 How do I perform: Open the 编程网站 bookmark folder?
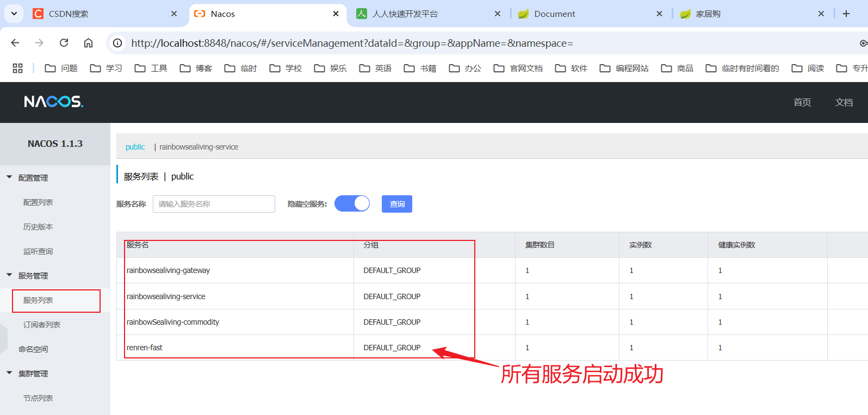click(624, 68)
